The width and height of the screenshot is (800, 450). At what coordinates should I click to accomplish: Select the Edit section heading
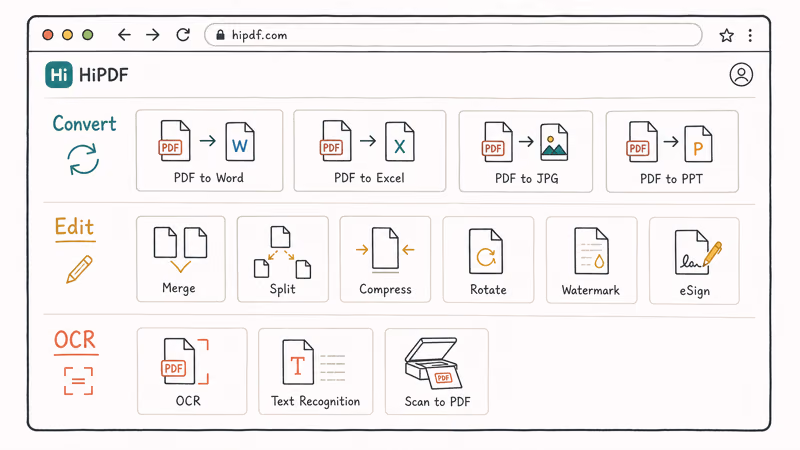click(x=74, y=227)
